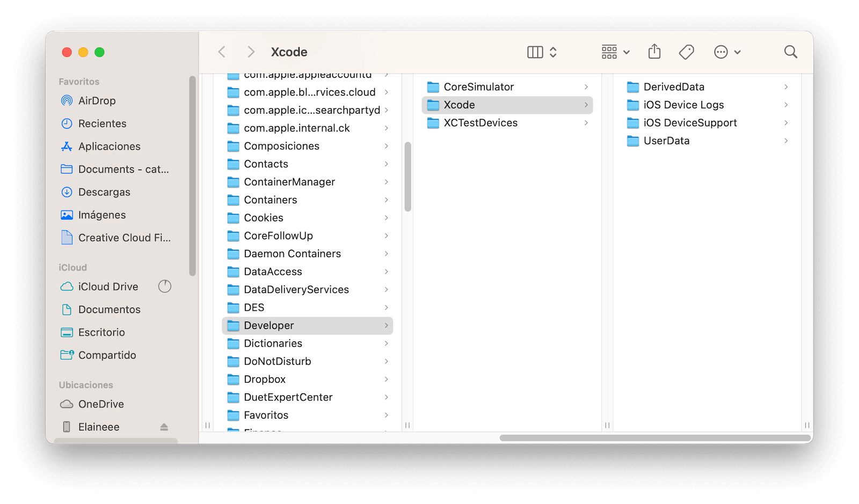This screenshot has width=859, height=504.
Task: Expand chevron next to iOS Device Logs
Action: point(786,105)
